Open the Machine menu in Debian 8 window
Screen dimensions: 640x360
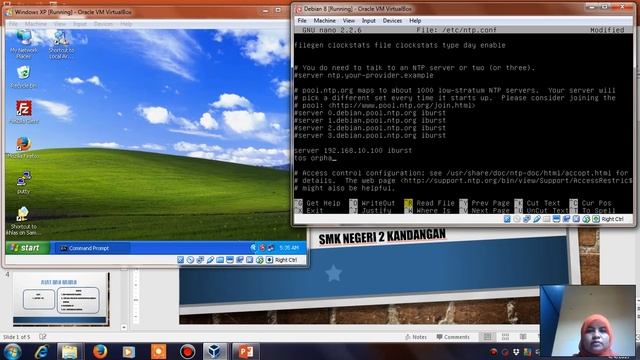pos(324,20)
